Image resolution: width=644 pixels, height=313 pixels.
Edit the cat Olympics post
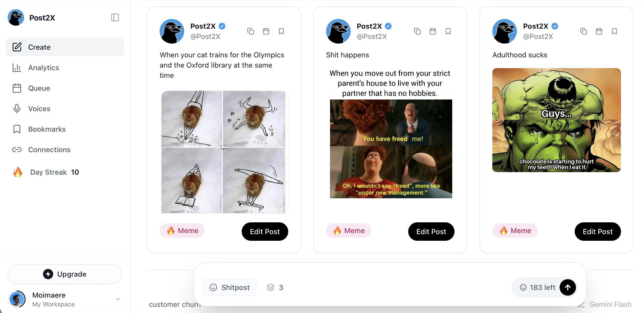point(265,231)
